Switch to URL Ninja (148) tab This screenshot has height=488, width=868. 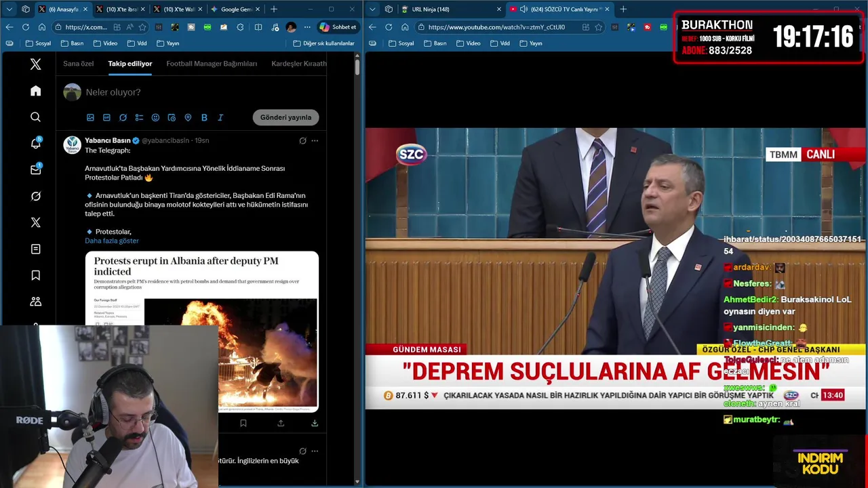point(449,9)
